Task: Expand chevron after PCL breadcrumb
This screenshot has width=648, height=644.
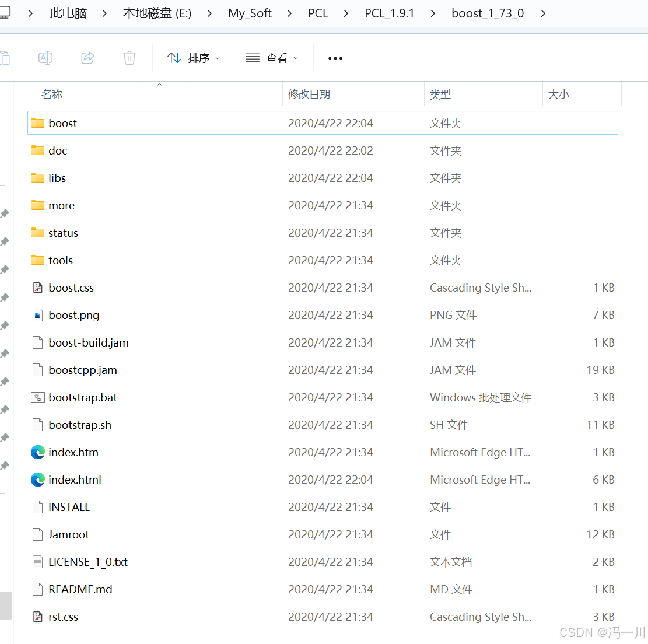Action: pyautogui.click(x=346, y=13)
